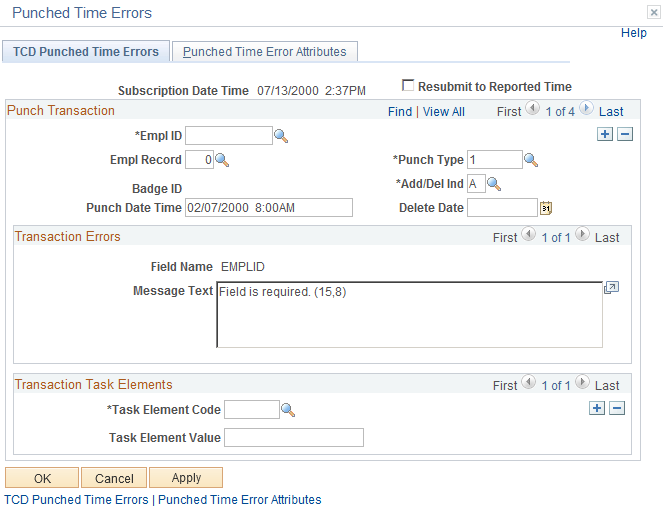663x512 pixels.
Task: Switch to TCD Punched Time Errors tab
Action: [86, 52]
